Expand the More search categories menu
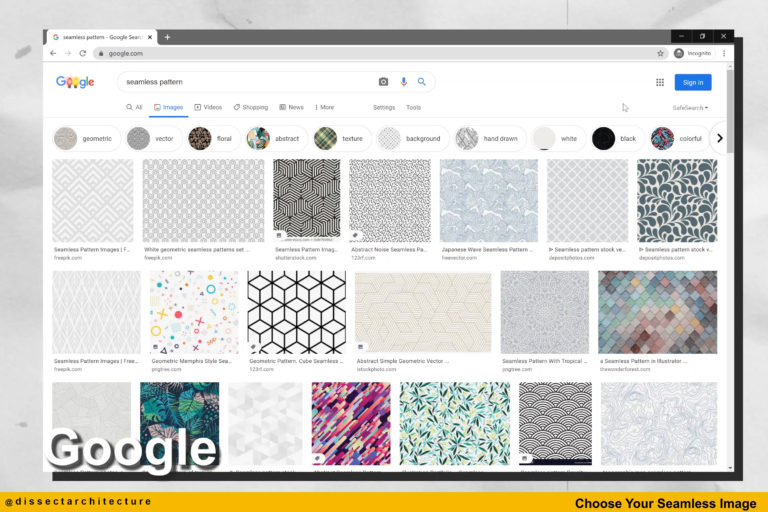The width and height of the screenshot is (768, 512). coord(324,107)
